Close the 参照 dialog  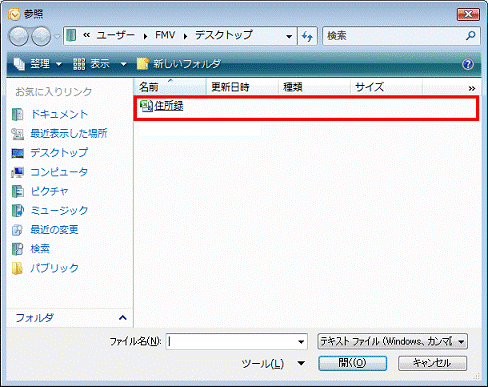(x=468, y=14)
